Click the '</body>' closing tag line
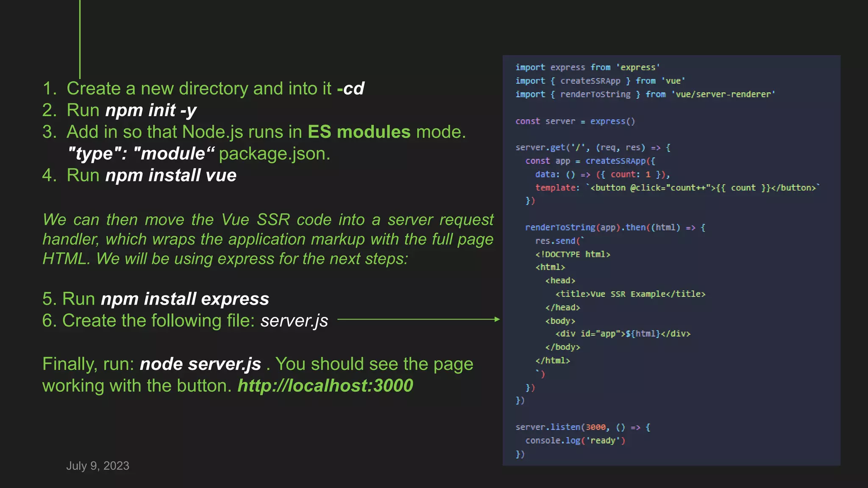Image resolution: width=868 pixels, height=488 pixels. tap(562, 347)
